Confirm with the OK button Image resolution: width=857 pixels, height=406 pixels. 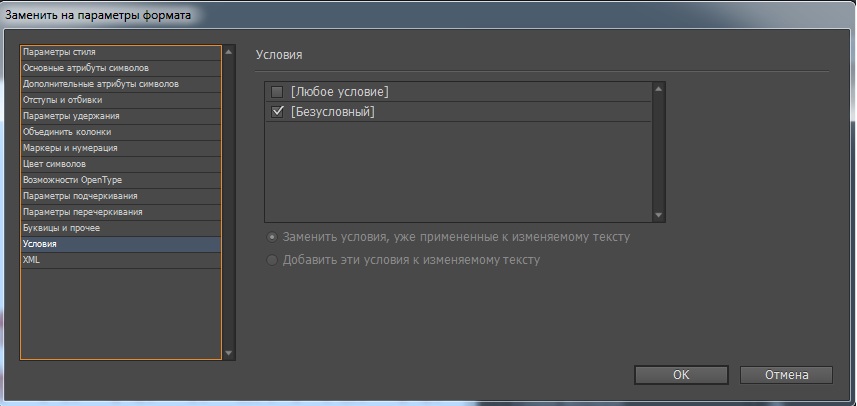[681, 375]
